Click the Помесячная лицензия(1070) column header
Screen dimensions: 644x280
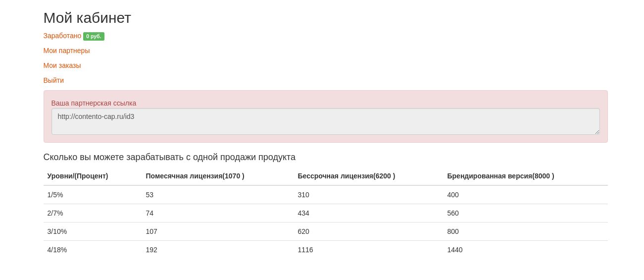[195, 176]
